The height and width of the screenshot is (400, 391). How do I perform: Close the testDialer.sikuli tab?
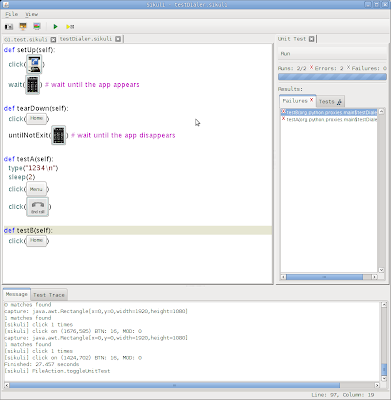pyautogui.click(x=118, y=39)
